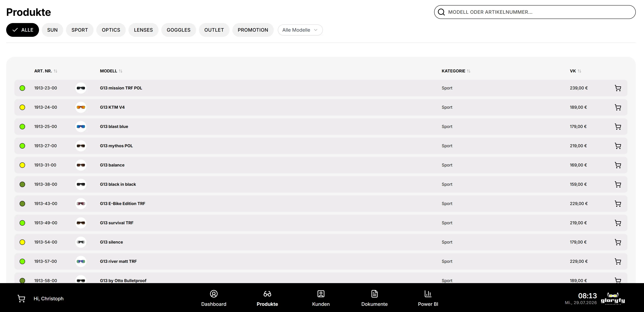The height and width of the screenshot is (312, 644).
Task: Select article number 1913-57-00
Action: click(46, 262)
